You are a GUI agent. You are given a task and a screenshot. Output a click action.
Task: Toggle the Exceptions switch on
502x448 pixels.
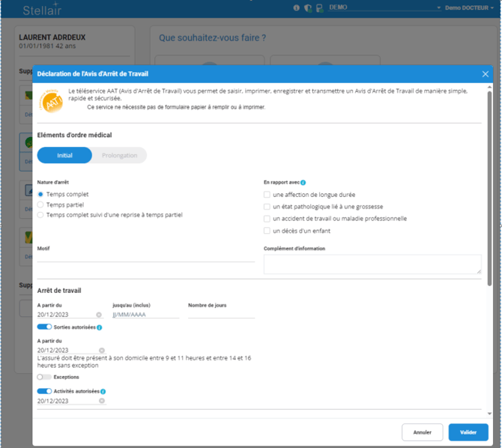(44, 378)
